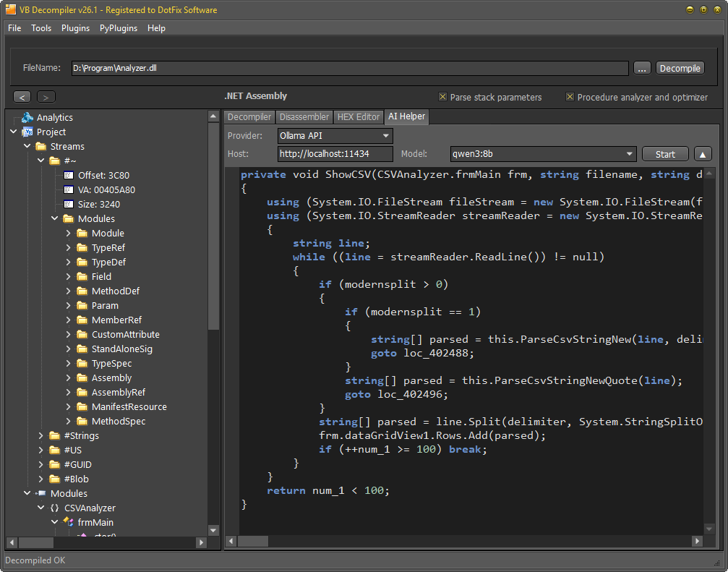Viewport: 728px width, 572px height.
Task: Click the TypeDef folder icon
Action: [x=82, y=262]
